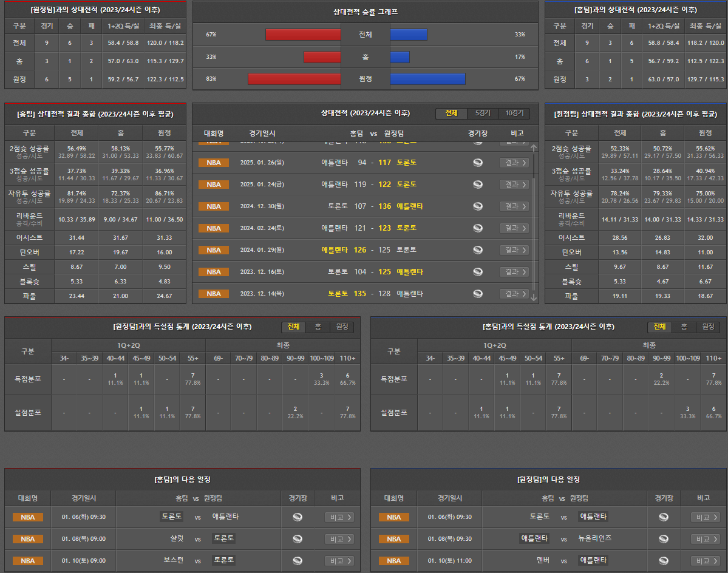728x573 pixels.
Task: Switch head-to-head list to 10경기
Action: click(514, 114)
